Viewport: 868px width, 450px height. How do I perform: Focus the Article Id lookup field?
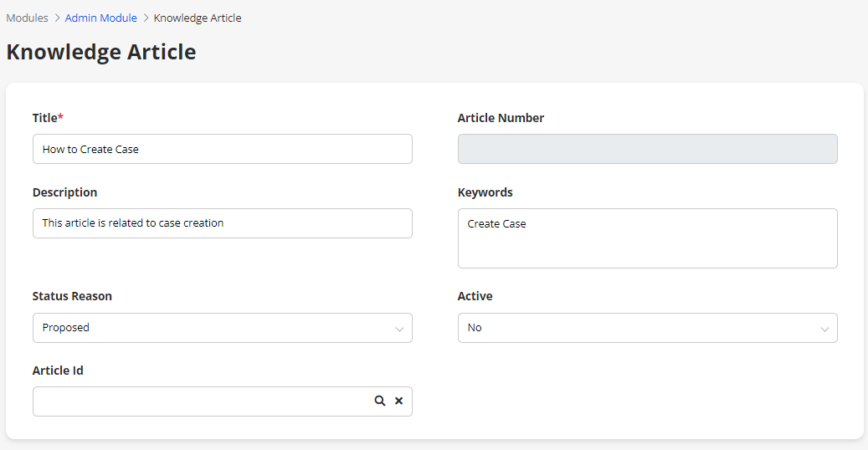click(201, 401)
